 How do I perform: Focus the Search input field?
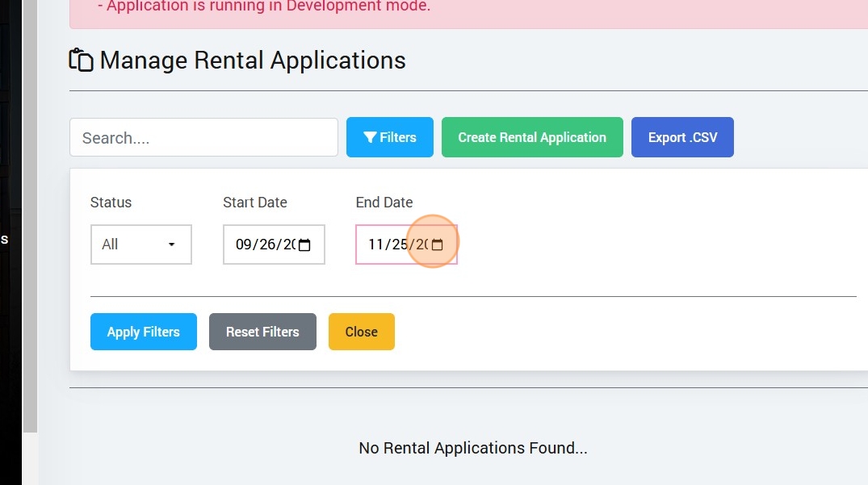(203, 137)
